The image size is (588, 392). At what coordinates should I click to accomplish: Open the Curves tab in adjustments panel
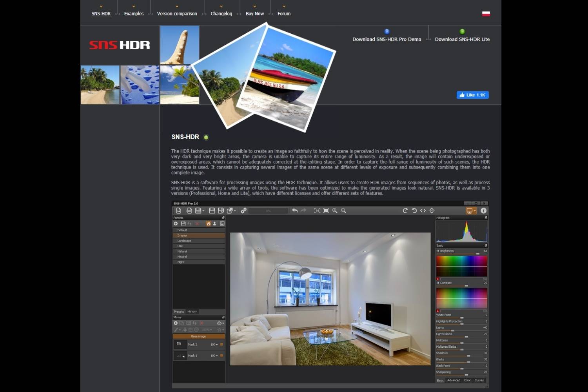(x=479, y=380)
